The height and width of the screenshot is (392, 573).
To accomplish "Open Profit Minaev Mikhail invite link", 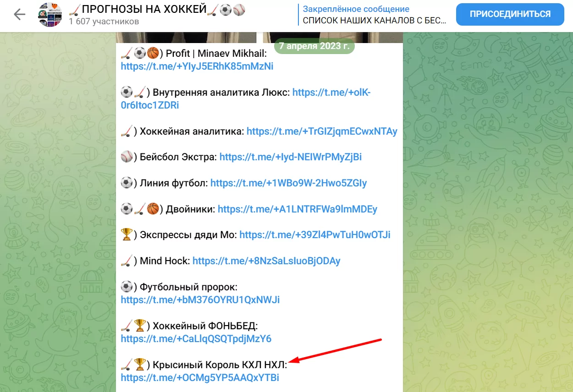I will point(197,66).
